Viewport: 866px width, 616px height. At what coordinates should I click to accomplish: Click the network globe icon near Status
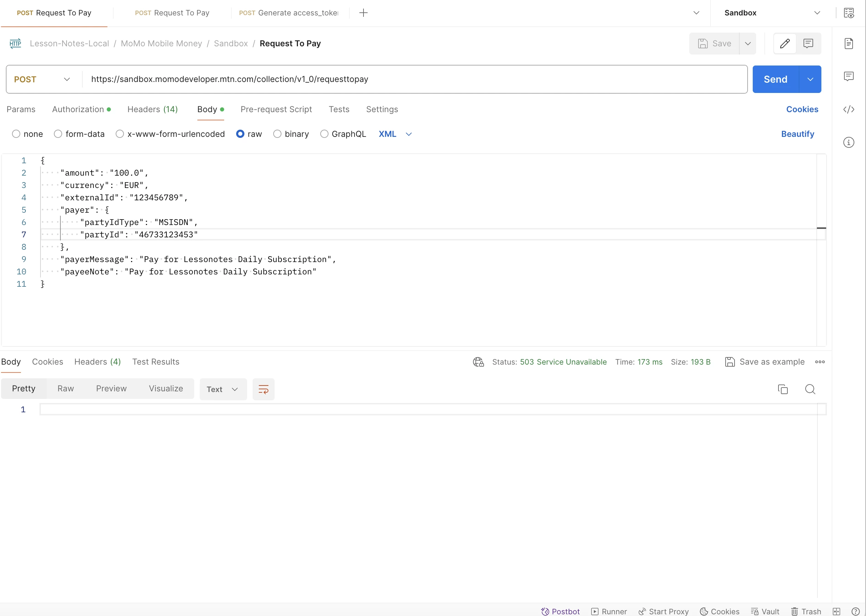(478, 362)
